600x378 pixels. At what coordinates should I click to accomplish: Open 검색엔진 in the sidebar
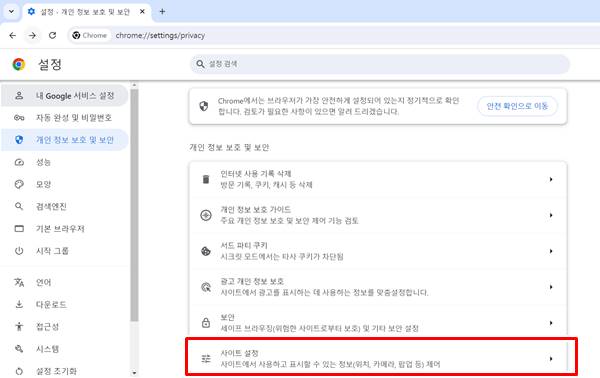coord(65,207)
